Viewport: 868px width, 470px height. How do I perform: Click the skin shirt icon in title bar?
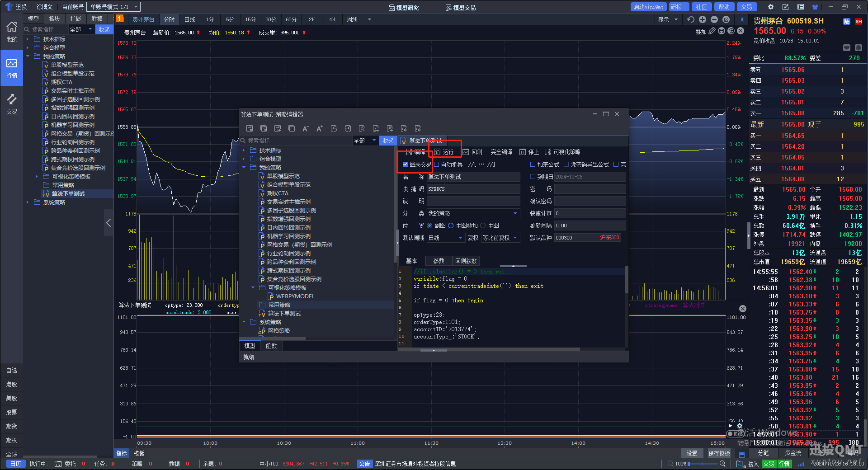pos(815,7)
